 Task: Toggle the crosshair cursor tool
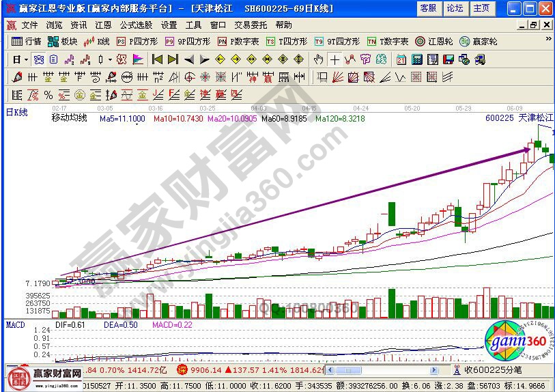(335, 59)
